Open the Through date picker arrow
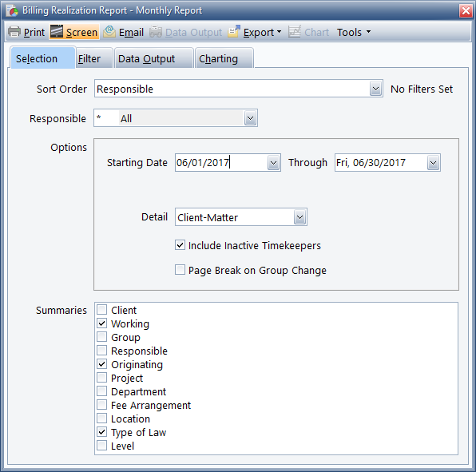Viewport: 476px width, 472px height. click(433, 163)
